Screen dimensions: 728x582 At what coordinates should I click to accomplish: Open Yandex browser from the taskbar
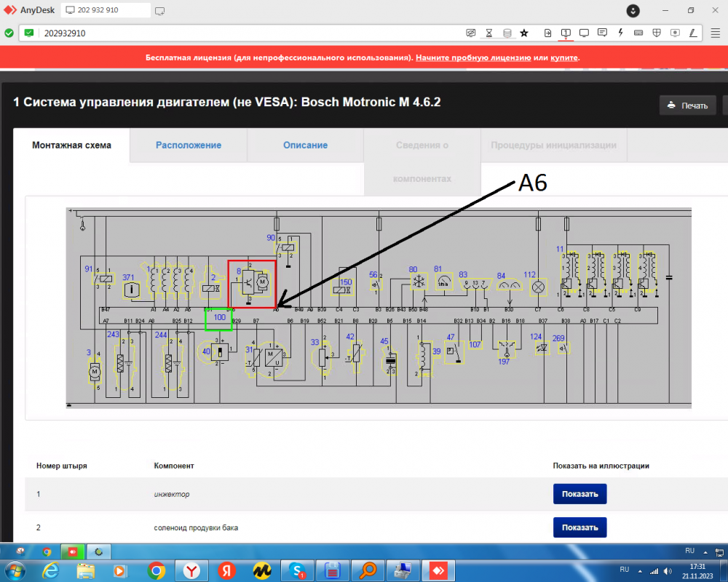click(191, 570)
